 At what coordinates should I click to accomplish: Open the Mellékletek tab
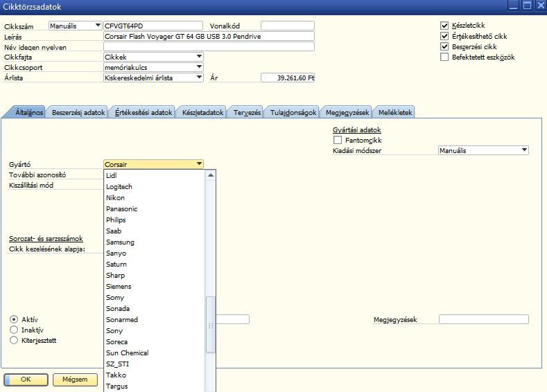click(395, 112)
